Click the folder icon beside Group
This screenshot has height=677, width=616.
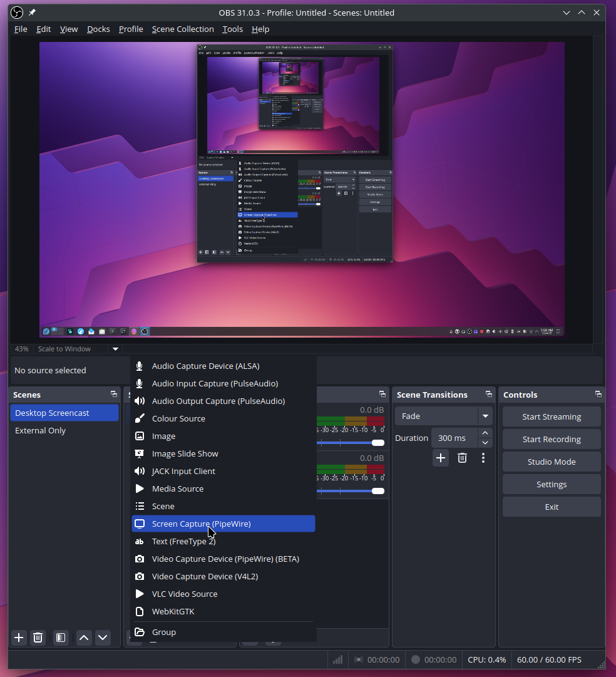tap(140, 632)
